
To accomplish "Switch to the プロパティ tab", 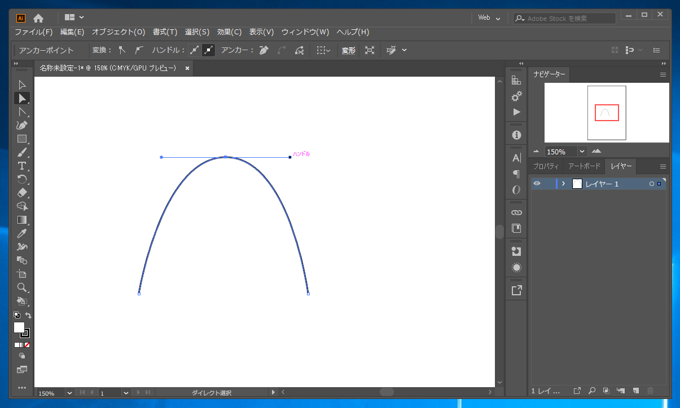I will tap(546, 166).
